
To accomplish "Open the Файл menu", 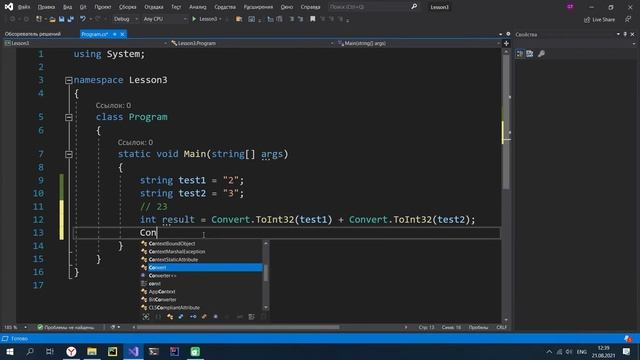I will pyautogui.click(x=24, y=7).
